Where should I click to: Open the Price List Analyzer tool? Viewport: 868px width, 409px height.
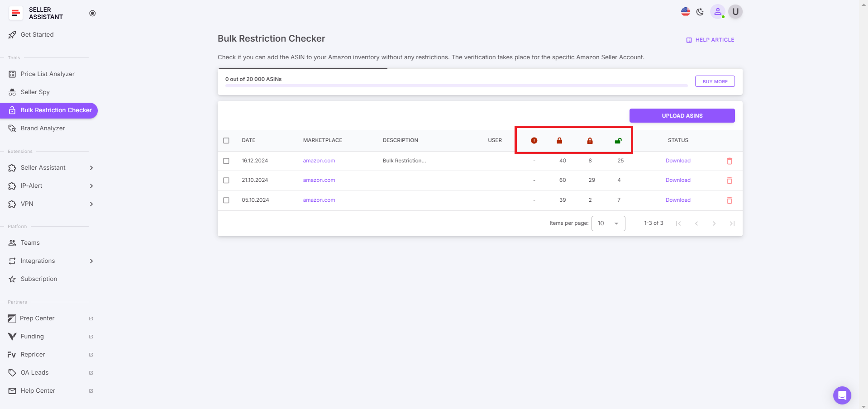click(x=47, y=74)
